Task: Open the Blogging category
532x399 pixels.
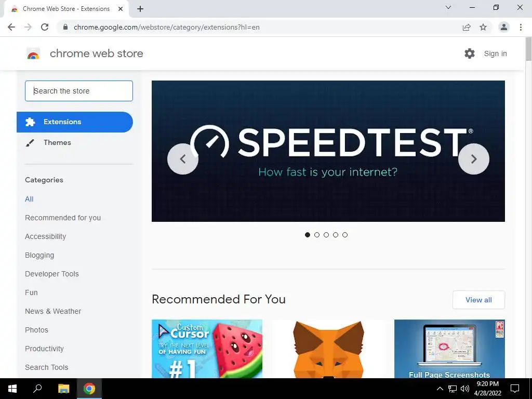Action: coord(39,255)
